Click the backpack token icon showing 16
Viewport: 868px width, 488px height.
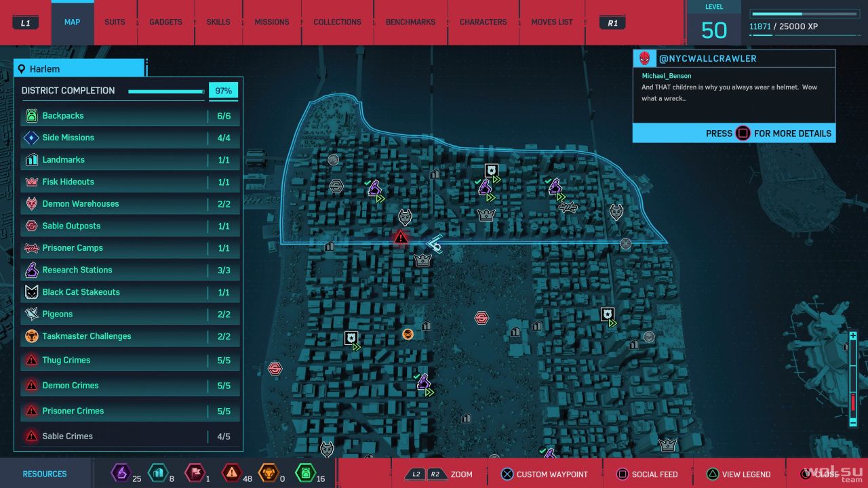coord(305,472)
